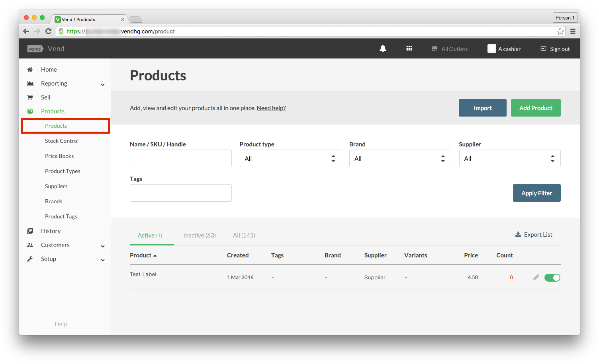Click the Apply Filter button
599x364 pixels.
point(536,193)
